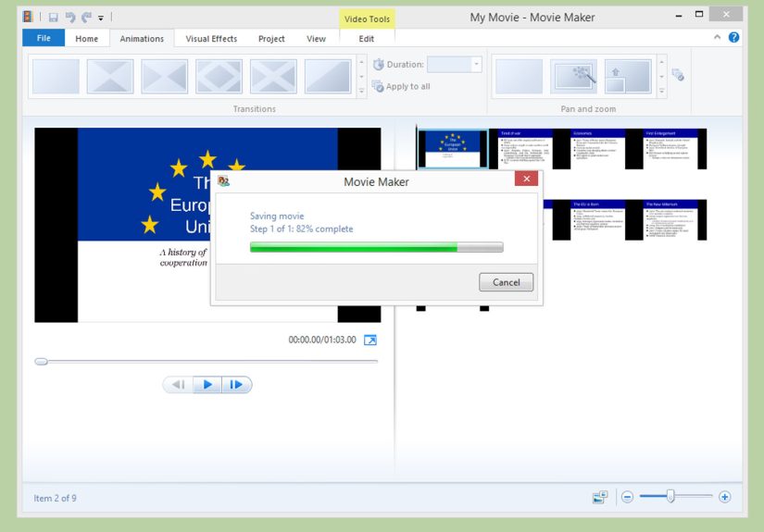The width and height of the screenshot is (764, 532).
Task: Open the Duration dropdown
Action: click(477, 64)
